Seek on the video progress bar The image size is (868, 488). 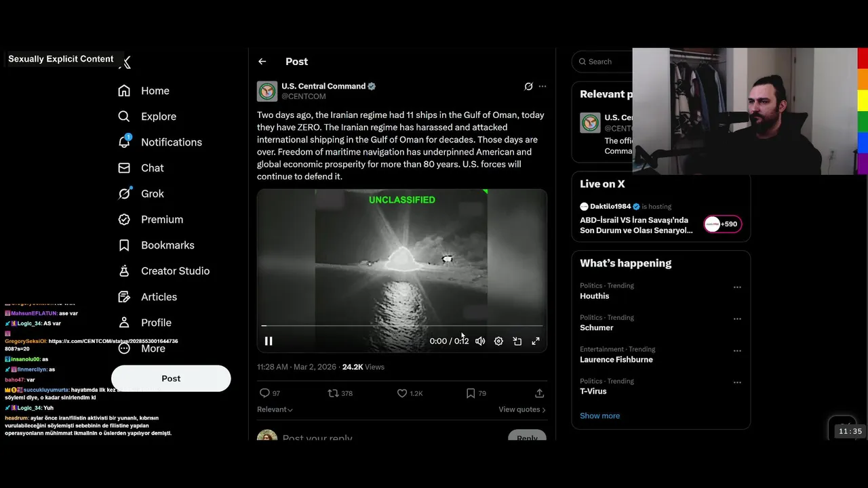coord(402,326)
